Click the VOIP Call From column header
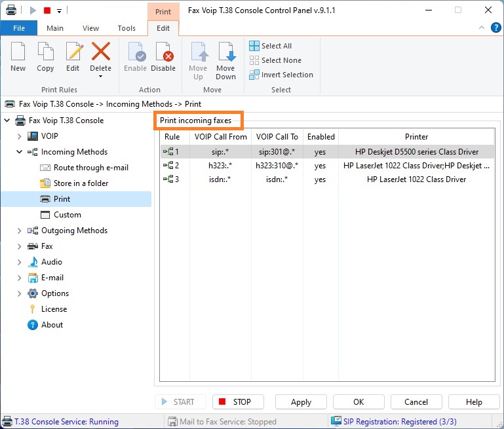 pos(220,137)
